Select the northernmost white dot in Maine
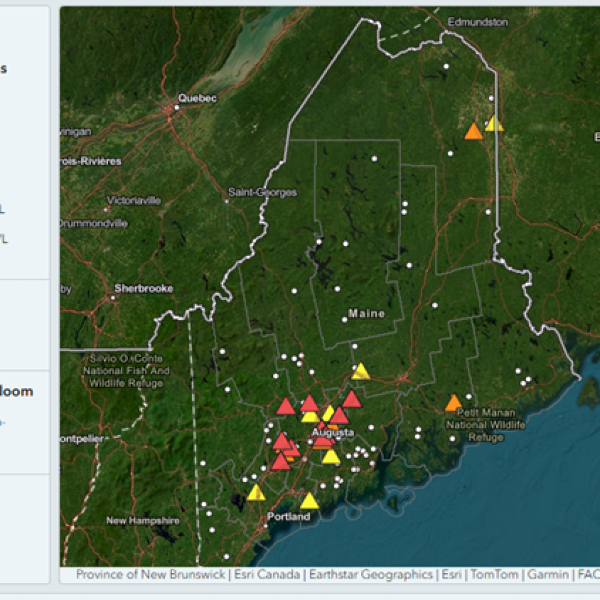 pos(446,66)
